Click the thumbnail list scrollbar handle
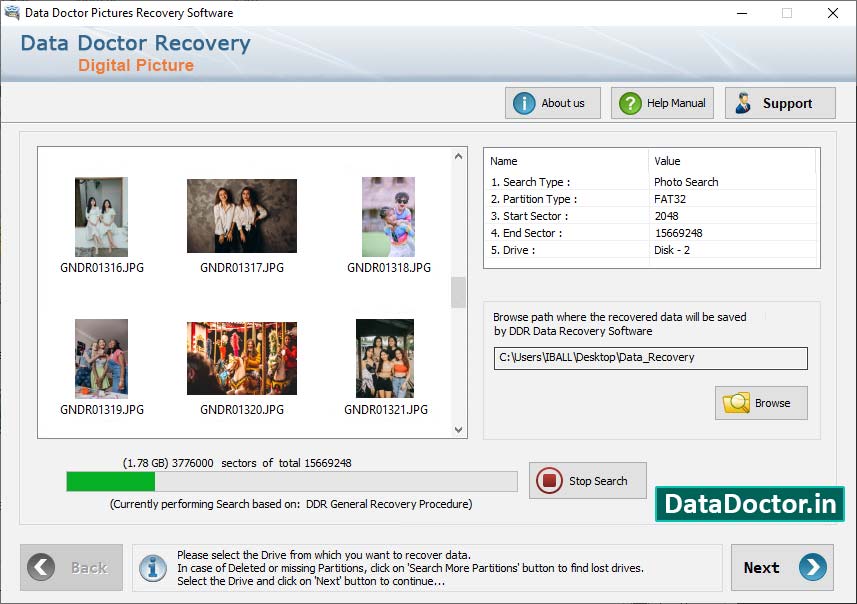The width and height of the screenshot is (857, 604). click(x=459, y=292)
